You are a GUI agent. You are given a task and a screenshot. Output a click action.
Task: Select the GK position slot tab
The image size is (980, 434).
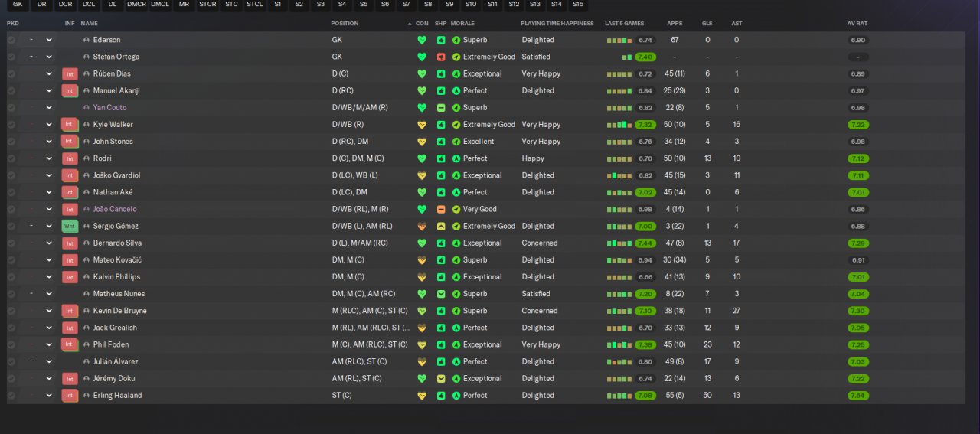pyautogui.click(x=18, y=4)
